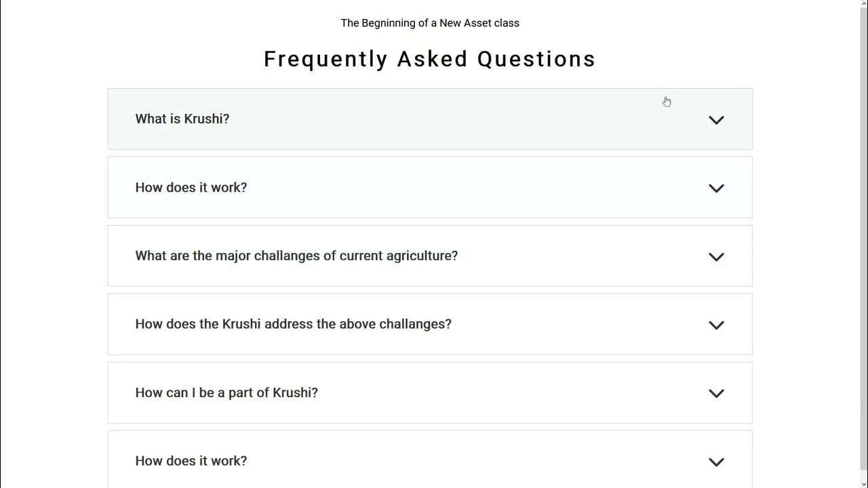This screenshot has height=488, width=868.
Task: Open chevron for major challanges of agriculture
Action: coord(716,257)
